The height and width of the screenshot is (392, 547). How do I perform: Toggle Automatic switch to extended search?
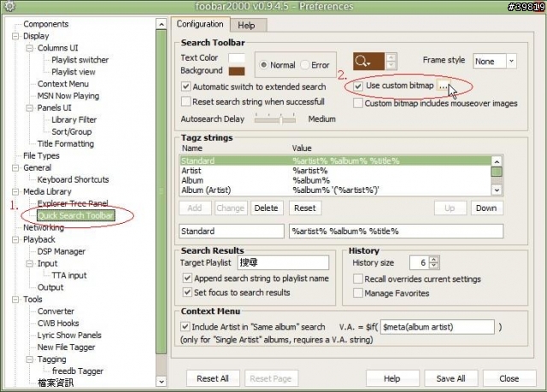[186, 86]
